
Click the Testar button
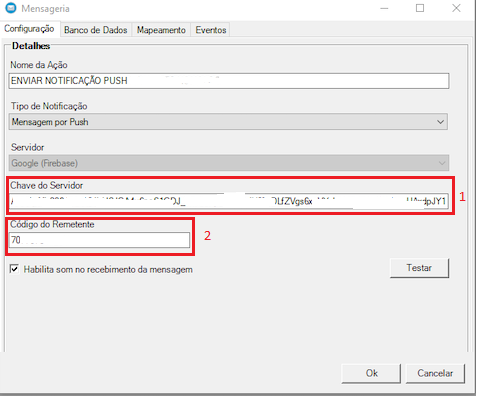419,268
